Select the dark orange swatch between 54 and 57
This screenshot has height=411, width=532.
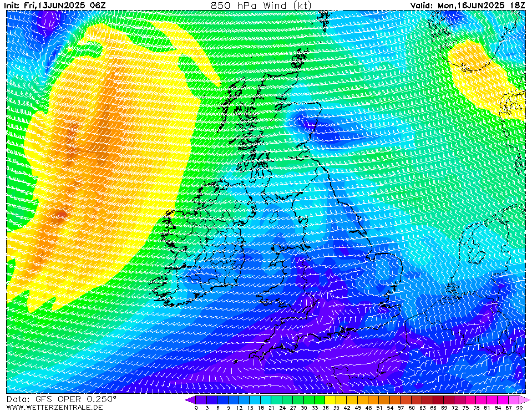[x=396, y=400]
